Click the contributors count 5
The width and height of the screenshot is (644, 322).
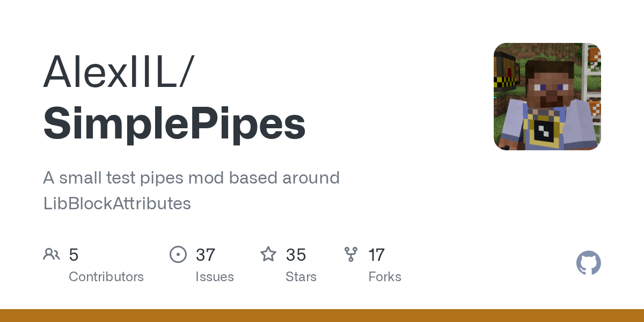pos(74,255)
